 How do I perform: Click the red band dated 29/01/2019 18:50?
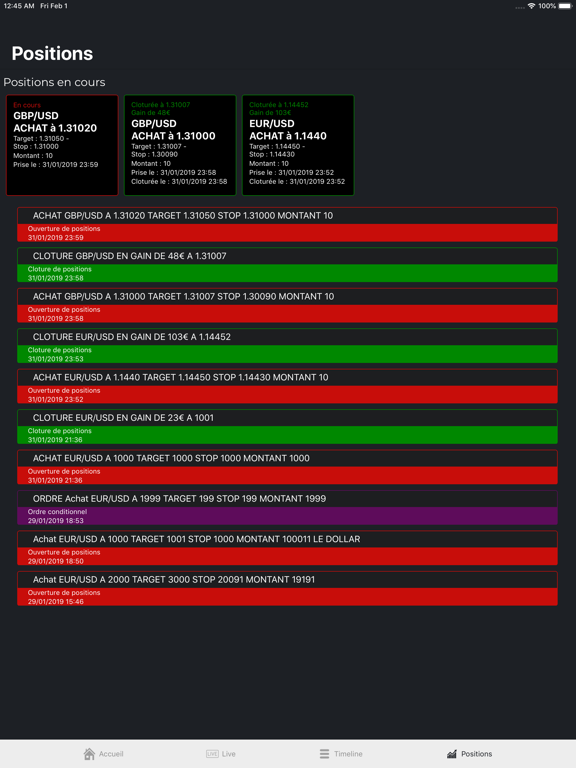(288, 556)
